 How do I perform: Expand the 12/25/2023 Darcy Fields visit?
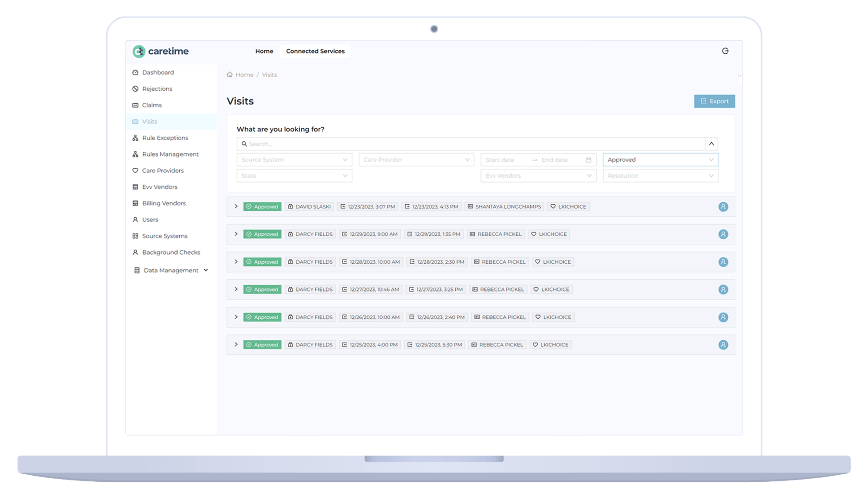tap(236, 344)
